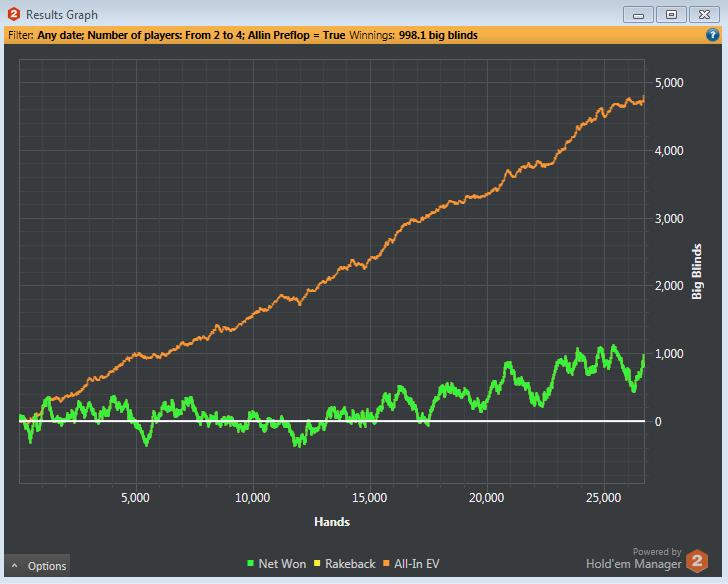Image resolution: width=728 pixels, height=584 pixels.
Task: Click the 4,000 y-axis value
Action: click(x=669, y=150)
